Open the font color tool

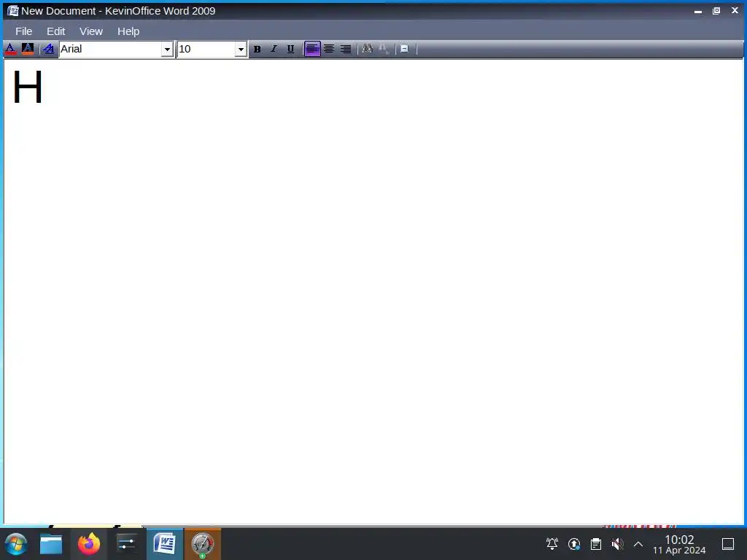point(10,49)
